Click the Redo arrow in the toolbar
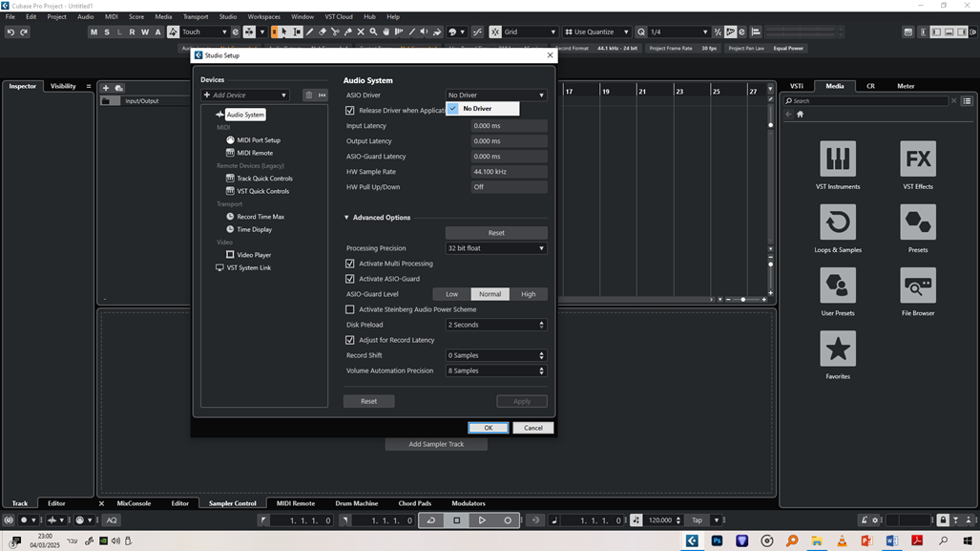The image size is (980, 551). coord(24,32)
